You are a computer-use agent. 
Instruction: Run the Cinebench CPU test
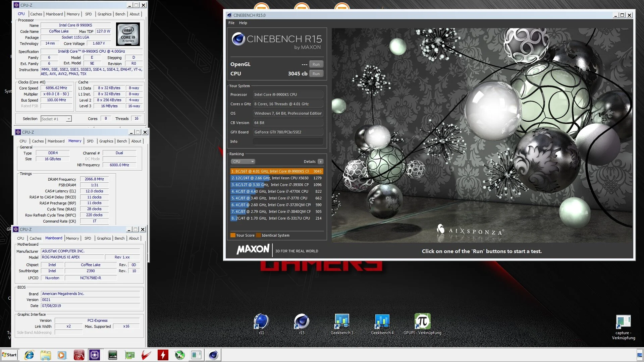coord(316,74)
